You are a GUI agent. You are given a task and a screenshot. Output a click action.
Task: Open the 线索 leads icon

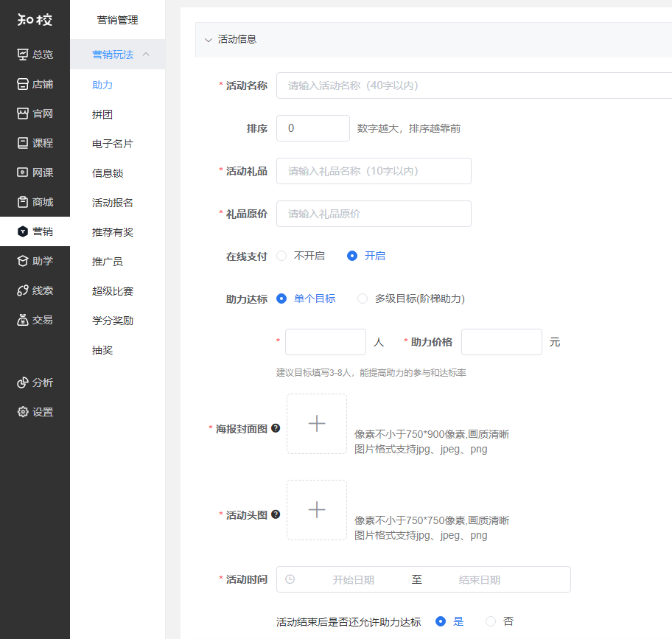pos(23,290)
